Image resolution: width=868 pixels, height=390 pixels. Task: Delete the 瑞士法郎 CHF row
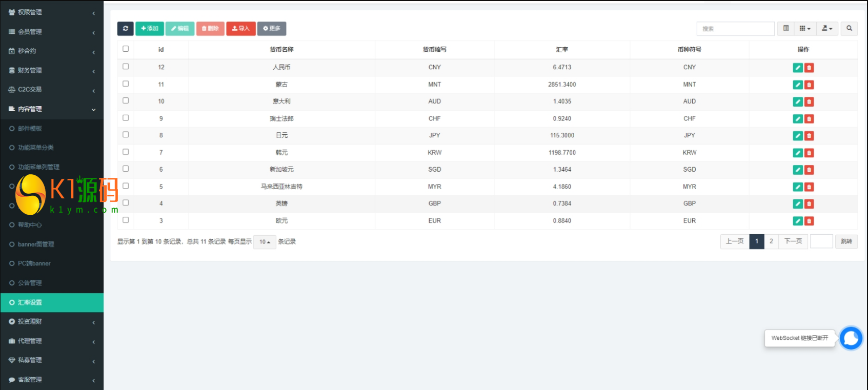click(809, 119)
